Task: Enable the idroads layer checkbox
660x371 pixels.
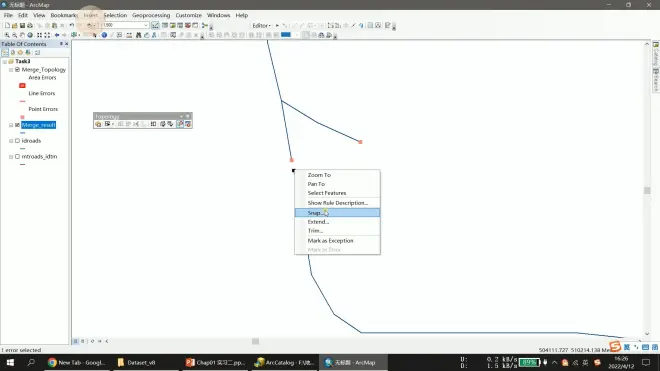Action: (17, 141)
